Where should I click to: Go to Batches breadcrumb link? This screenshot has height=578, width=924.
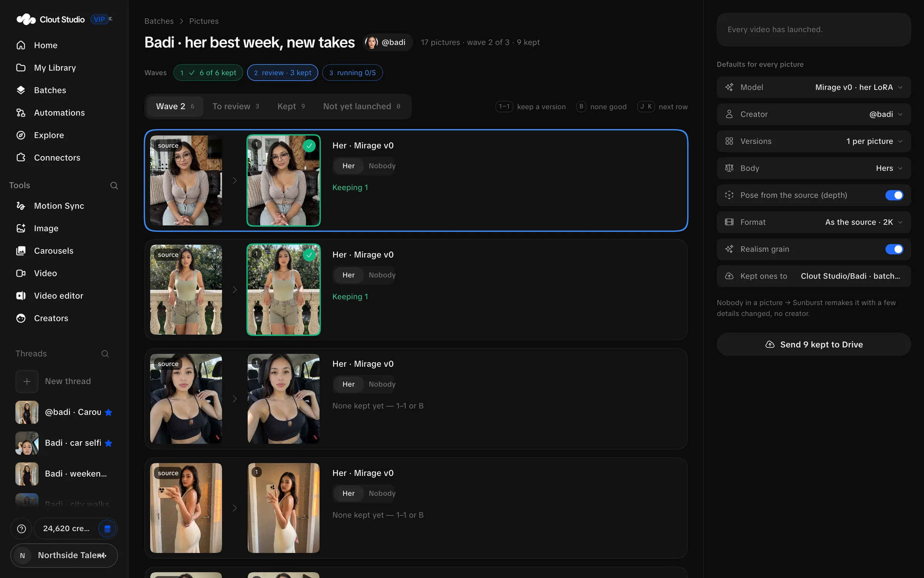159,21
